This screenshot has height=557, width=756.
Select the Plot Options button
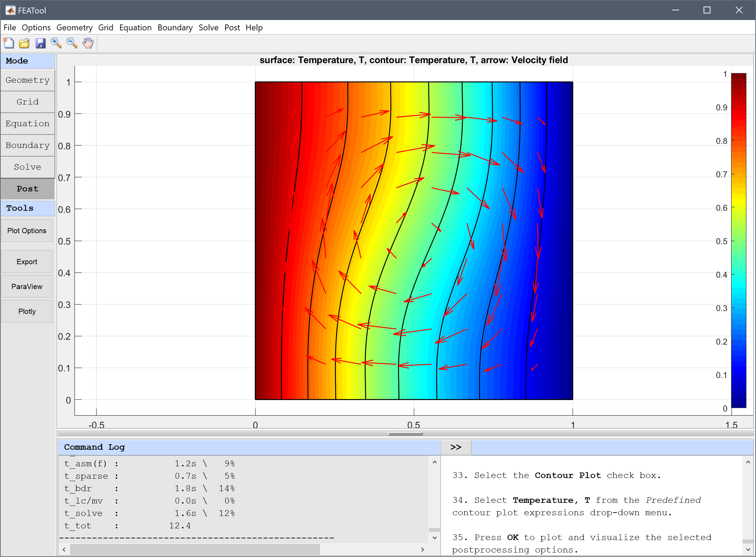[x=28, y=230]
